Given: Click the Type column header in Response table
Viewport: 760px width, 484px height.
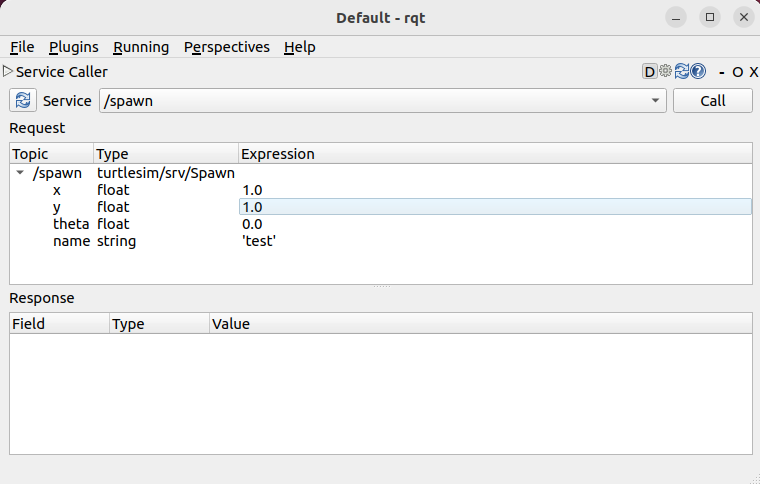Looking at the screenshot, I should [159, 324].
